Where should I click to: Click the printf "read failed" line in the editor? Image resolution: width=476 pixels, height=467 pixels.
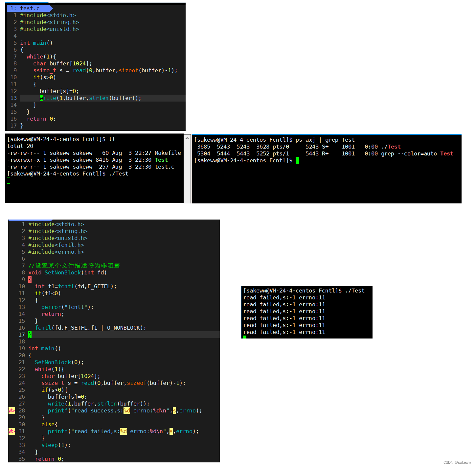pyautogui.click(x=123, y=431)
